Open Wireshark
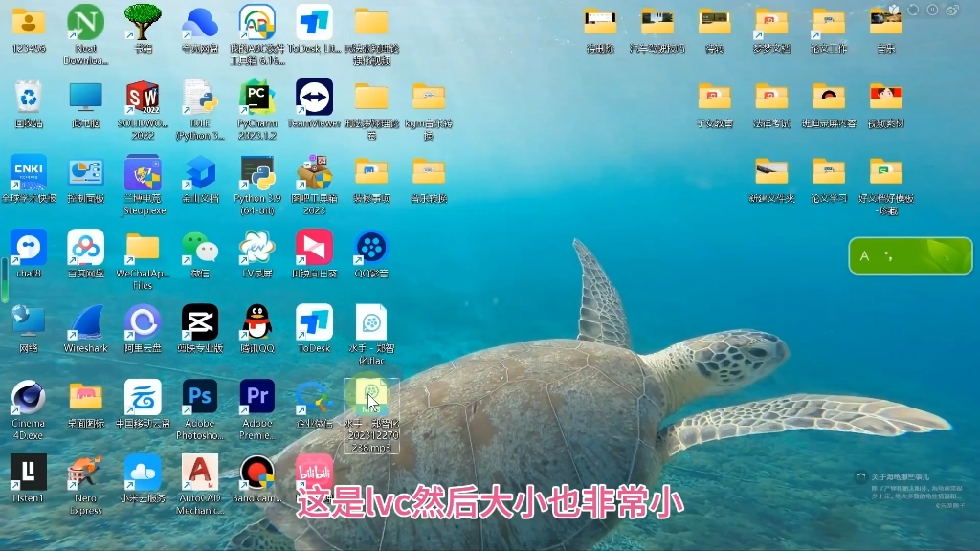Screen dimensions: 980x551 [86, 323]
